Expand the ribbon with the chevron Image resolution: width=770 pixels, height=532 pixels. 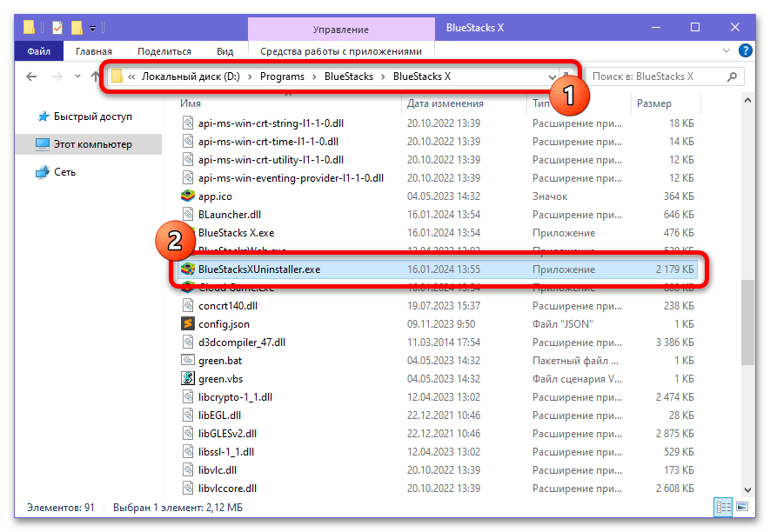(x=726, y=50)
